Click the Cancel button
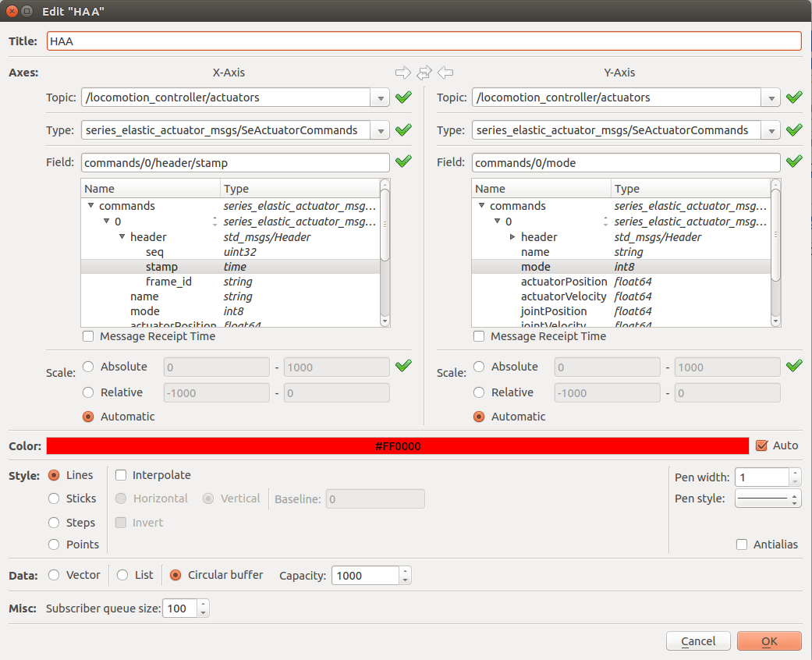 (x=698, y=641)
